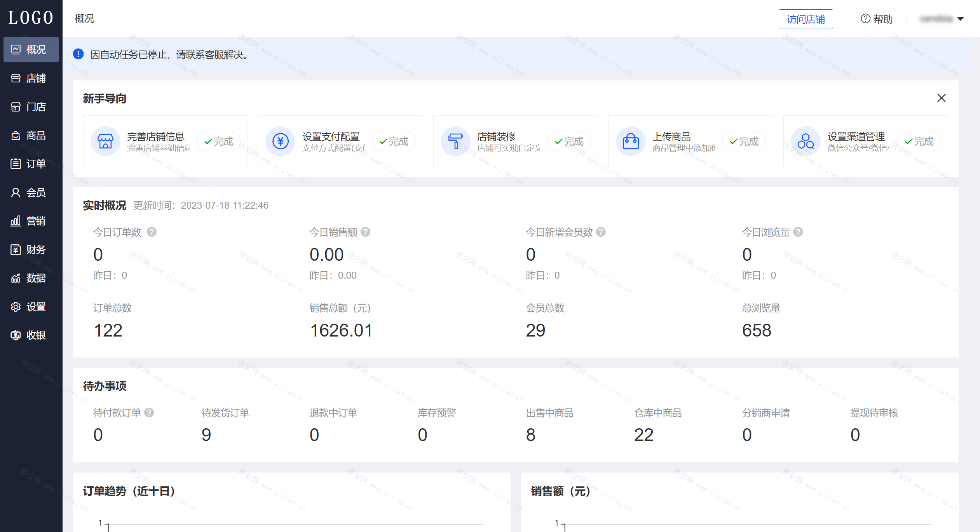Click the help question mark icon beside 帮助
Screen dimensions: 980x532
pos(865,19)
